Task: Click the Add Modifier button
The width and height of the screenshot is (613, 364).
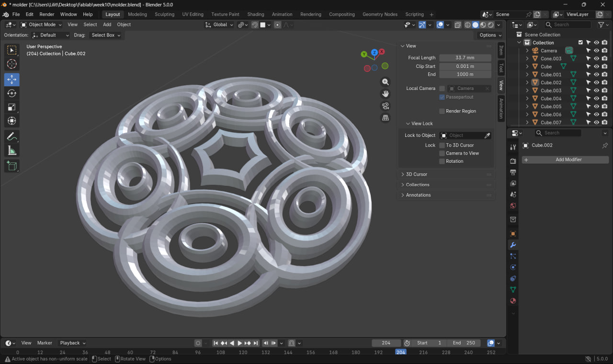Action: point(565,159)
